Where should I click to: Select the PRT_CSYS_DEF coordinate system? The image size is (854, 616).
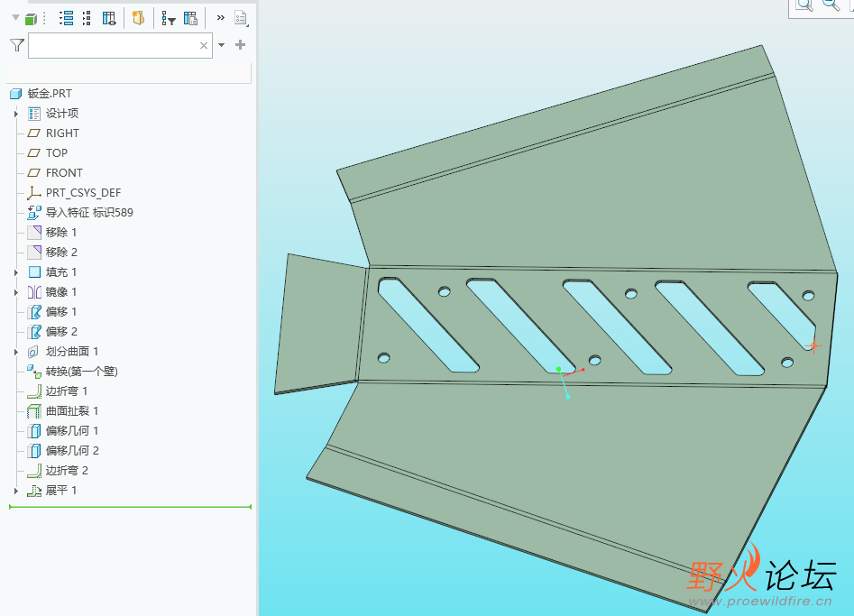click(x=83, y=193)
